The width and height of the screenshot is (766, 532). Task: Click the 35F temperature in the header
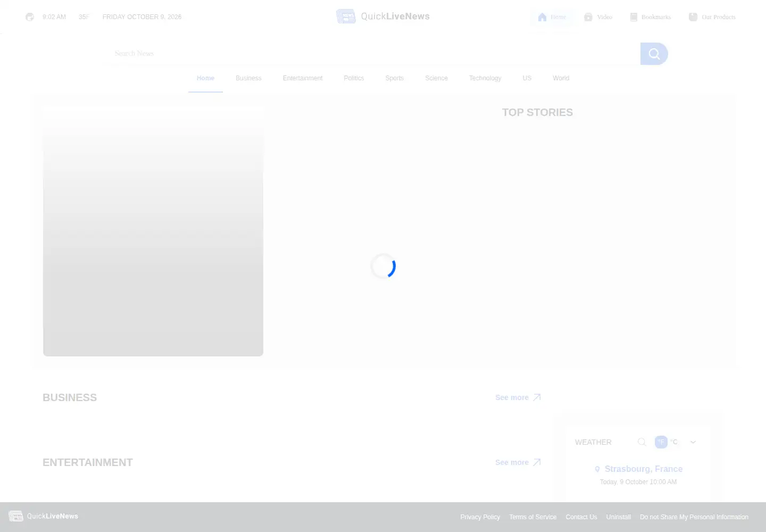(x=84, y=17)
